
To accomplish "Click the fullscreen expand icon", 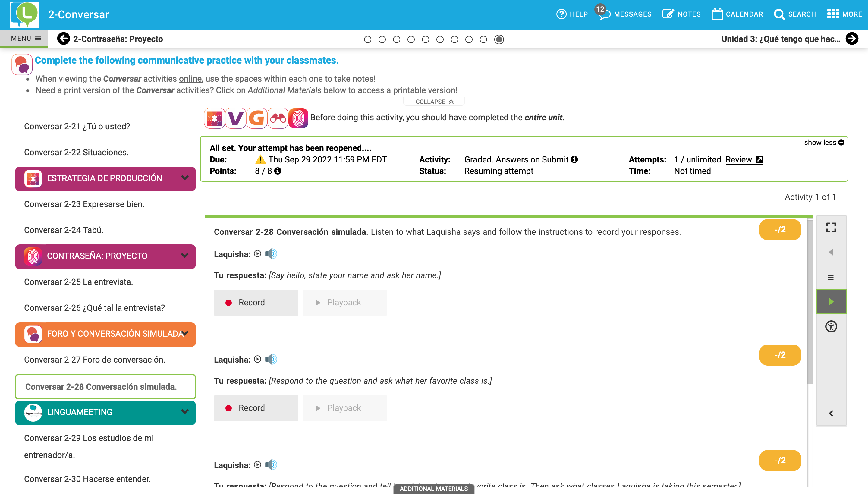I will (831, 227).
